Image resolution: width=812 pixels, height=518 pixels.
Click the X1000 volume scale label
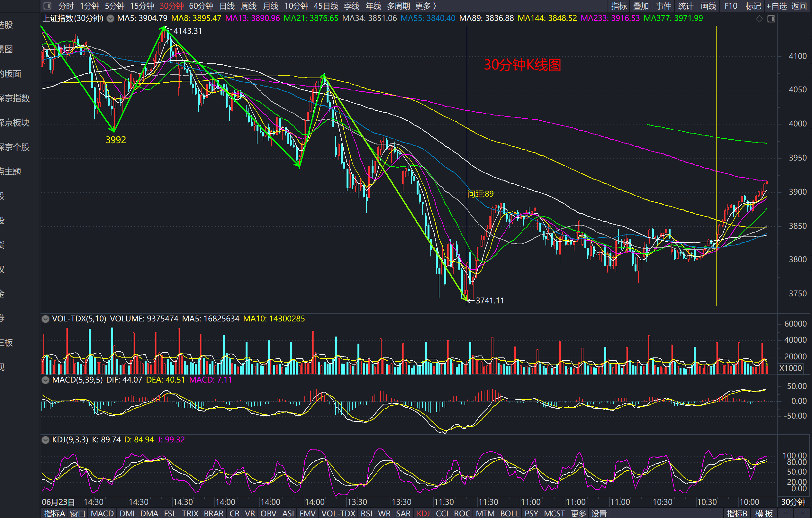[x=790, y=368]
